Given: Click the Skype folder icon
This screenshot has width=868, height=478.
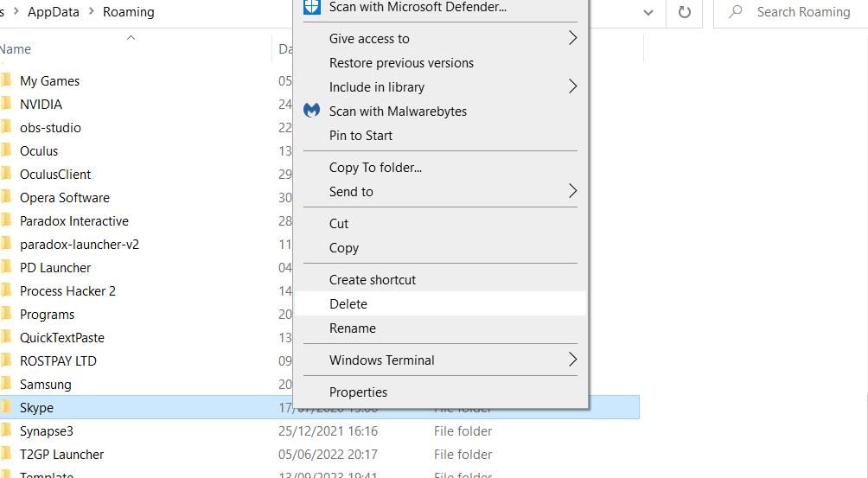Looking at the screenshot, I should click(5, 407).
